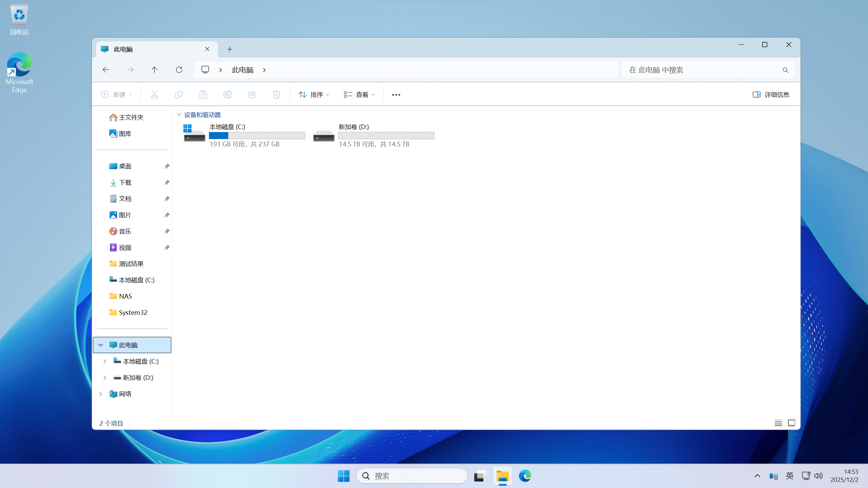Open the 更多 (...) overflow menu
This screenshot has height=488, width=868.
(396, 95)
